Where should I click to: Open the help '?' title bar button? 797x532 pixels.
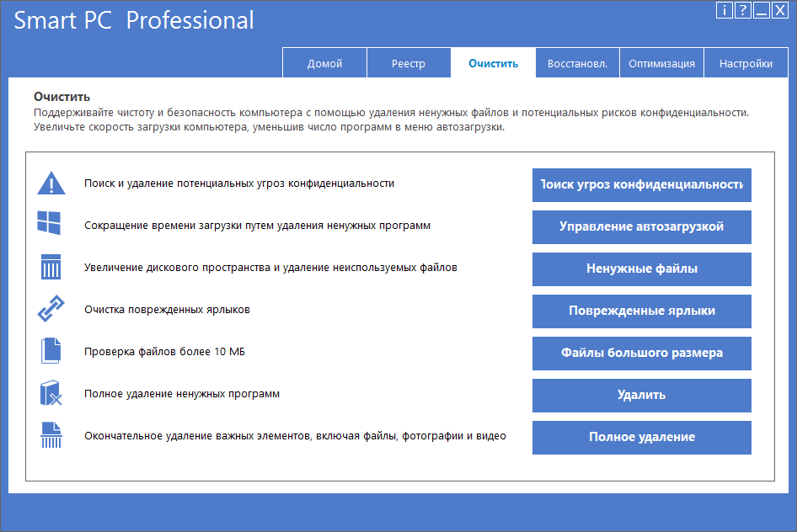click(742, 10)
